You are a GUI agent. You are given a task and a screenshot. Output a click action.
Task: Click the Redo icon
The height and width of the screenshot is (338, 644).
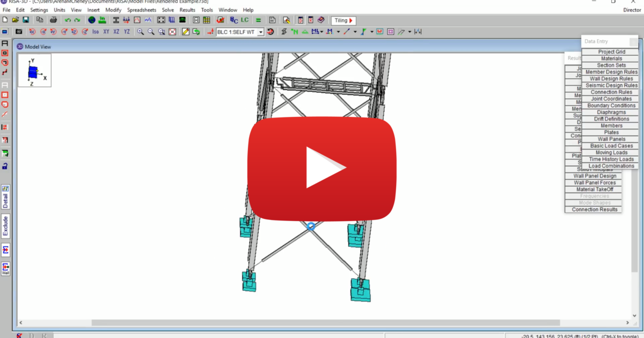pos(76,20)
